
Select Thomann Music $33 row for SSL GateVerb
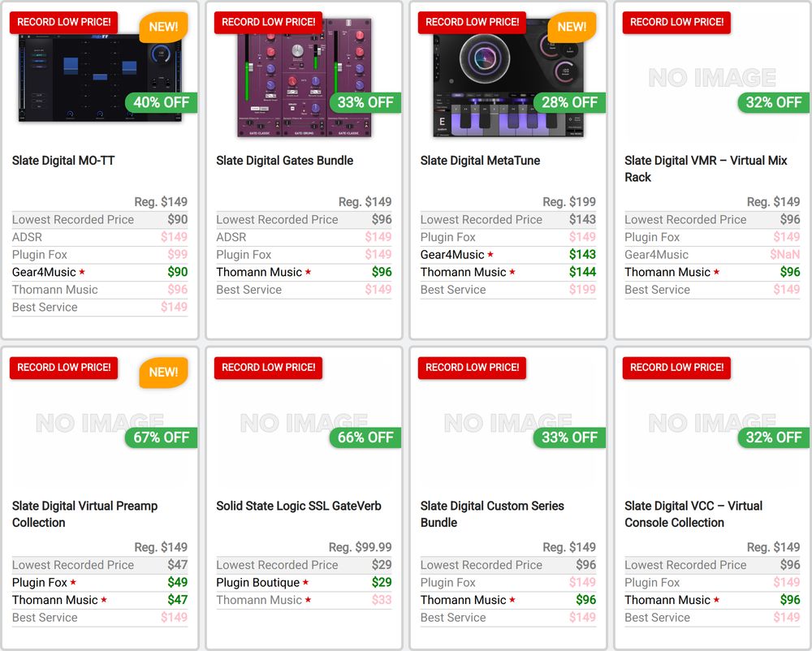(x=304, y=601)
